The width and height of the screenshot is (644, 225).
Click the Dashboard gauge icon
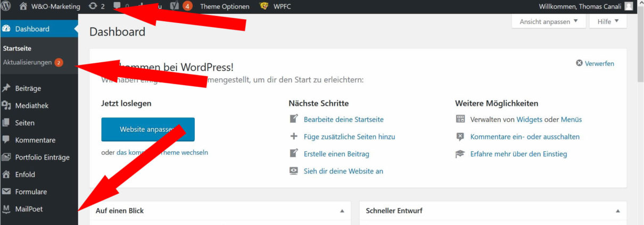coord(6,29)
